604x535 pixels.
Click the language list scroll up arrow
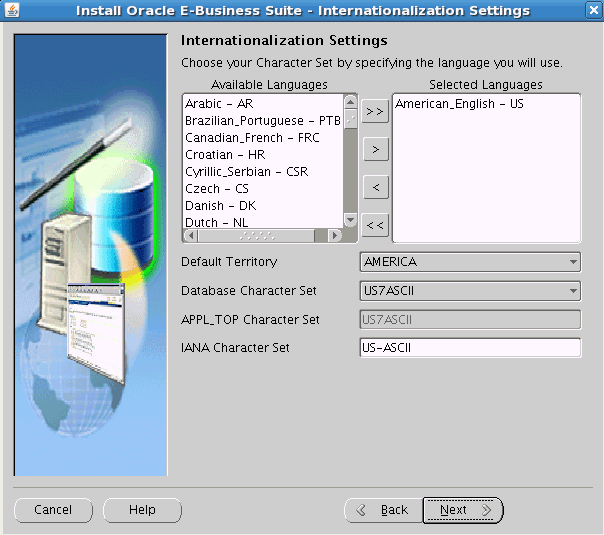pyautogui.click(x=350, y=102)
